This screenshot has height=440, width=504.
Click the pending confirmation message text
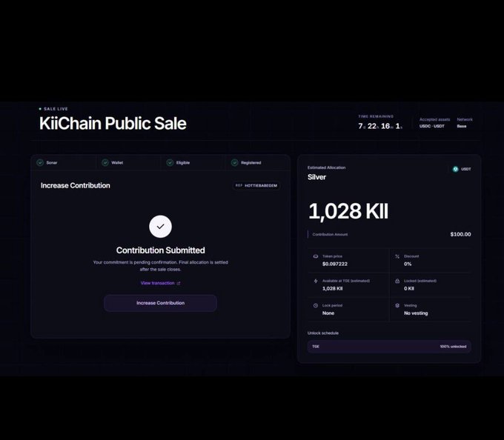(160, 266)
